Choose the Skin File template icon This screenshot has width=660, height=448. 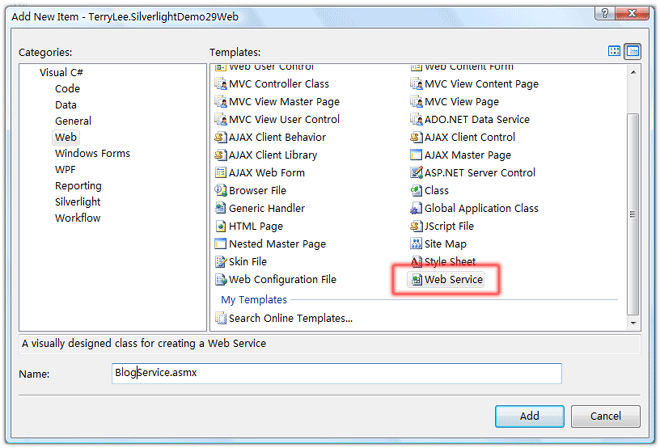pyautogui.click(x=221, y=262)
